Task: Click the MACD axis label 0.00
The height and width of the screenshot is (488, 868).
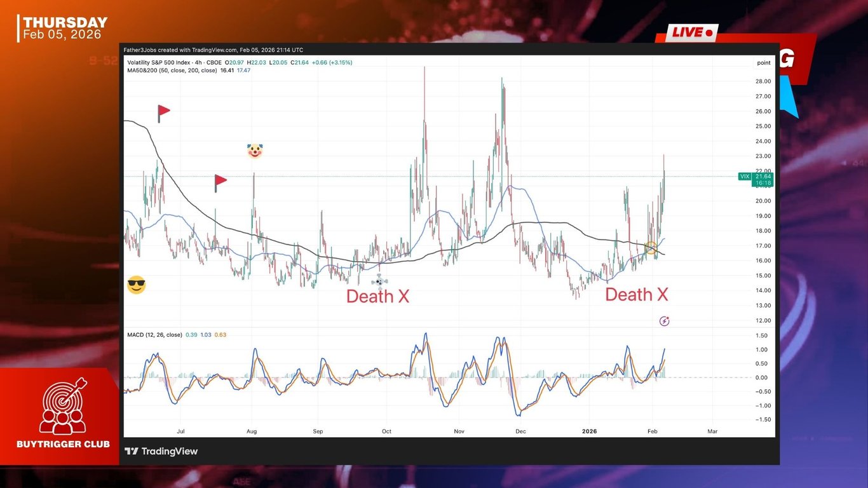Action: click(x=762, y=377)
